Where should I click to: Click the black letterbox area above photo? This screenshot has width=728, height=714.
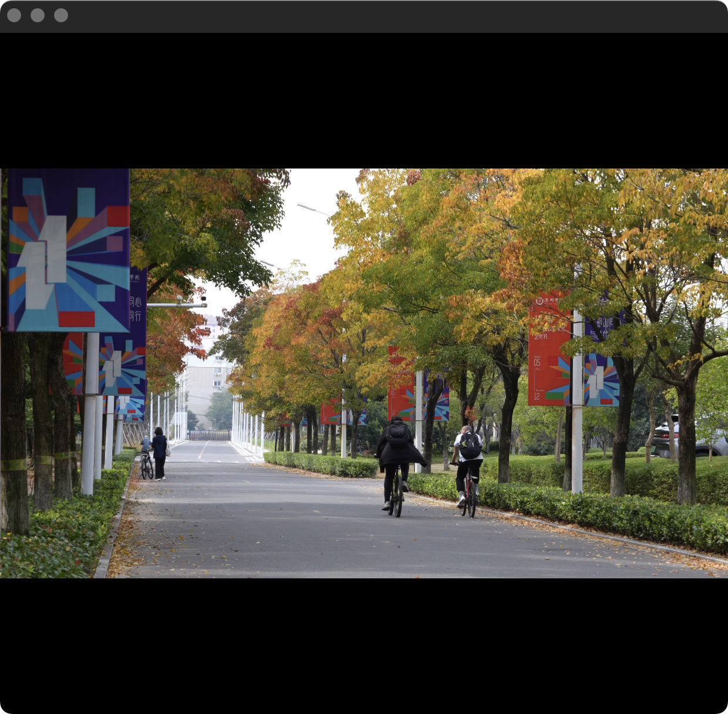pyautogui.click(x=364, y=100)
